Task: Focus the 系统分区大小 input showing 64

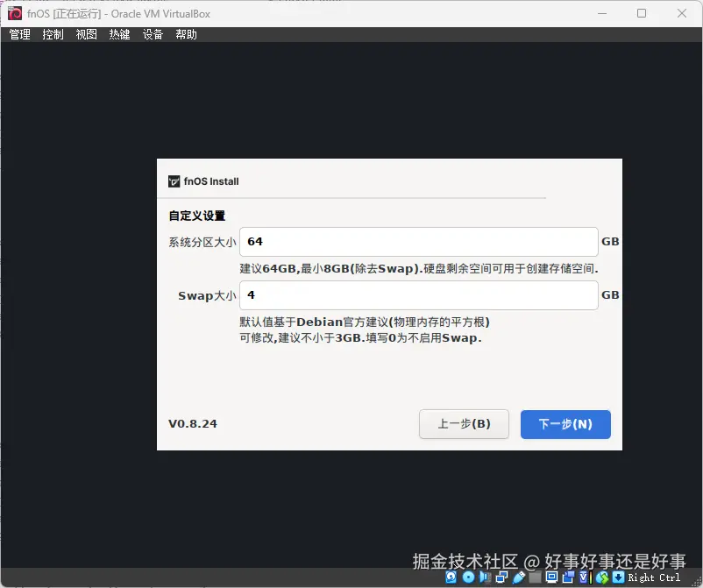Action: (419, 242)
